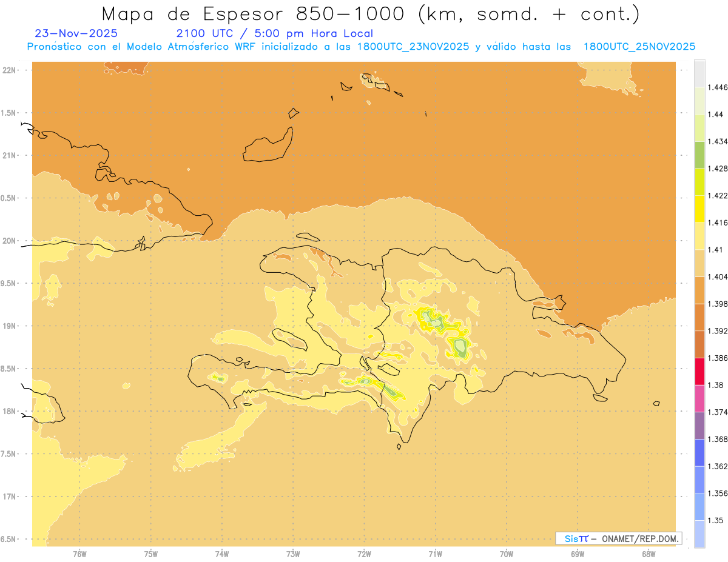
Task: Click the 73W longitude label
Action: 293,554
